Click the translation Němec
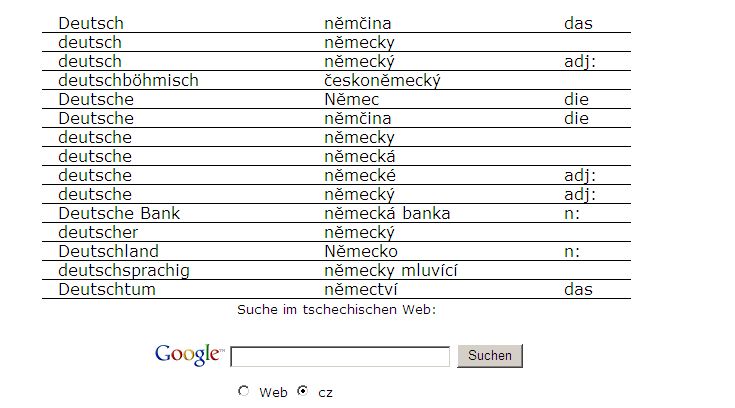735x408 pixels. tap(351, 99)
